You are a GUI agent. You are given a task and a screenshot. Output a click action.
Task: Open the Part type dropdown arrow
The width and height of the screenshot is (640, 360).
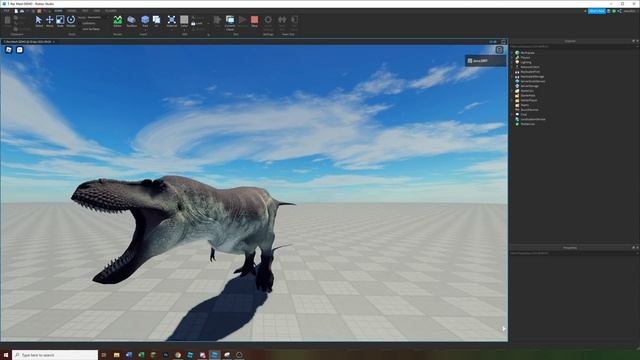click(145, 29)
